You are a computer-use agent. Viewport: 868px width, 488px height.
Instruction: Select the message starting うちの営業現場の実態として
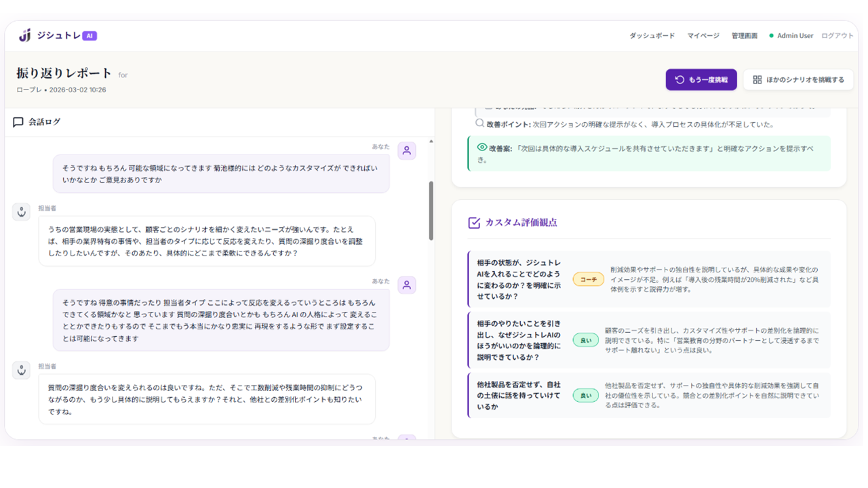click(x=207, y=241)
